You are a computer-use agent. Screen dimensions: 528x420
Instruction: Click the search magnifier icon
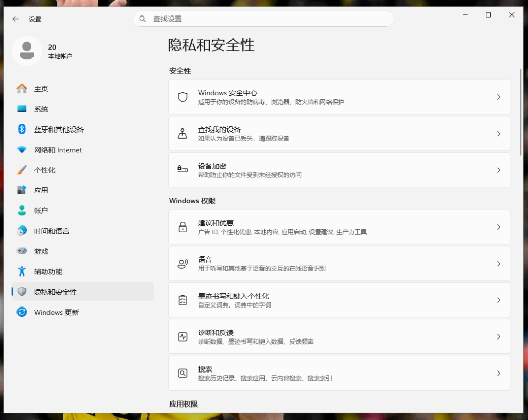point(143,19)
